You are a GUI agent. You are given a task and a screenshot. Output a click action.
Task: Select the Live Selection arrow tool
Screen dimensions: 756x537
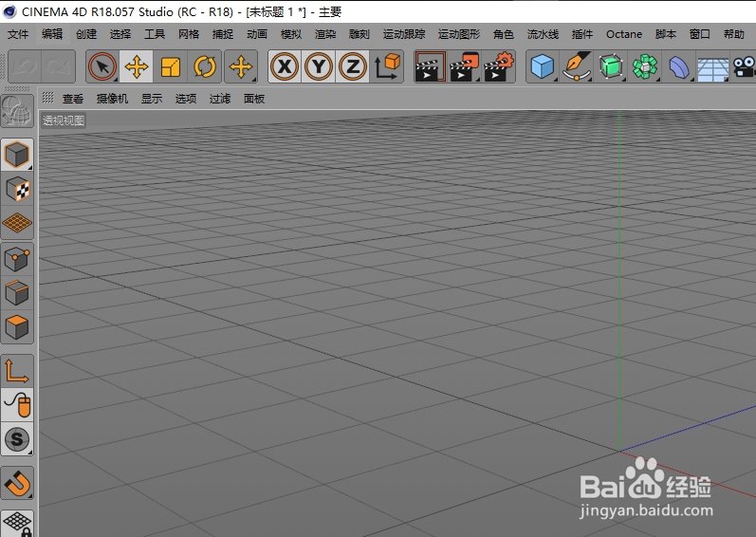coord(102,66)
